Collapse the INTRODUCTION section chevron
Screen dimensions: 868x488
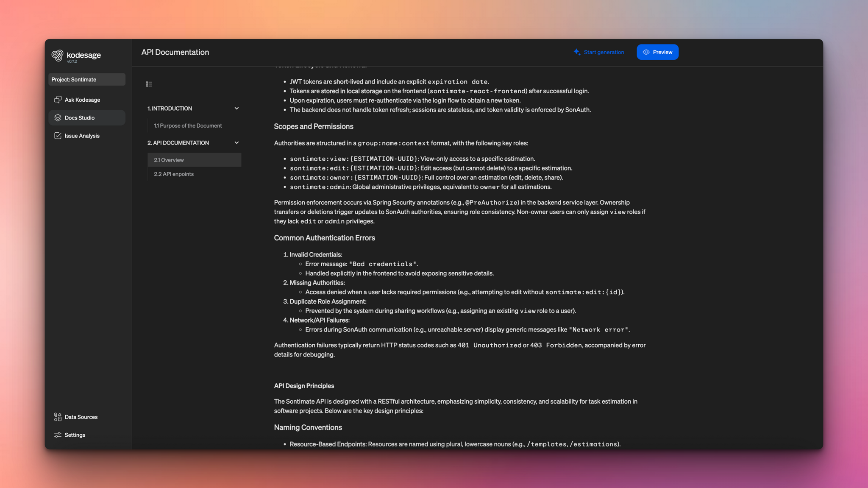click(236, 108)
